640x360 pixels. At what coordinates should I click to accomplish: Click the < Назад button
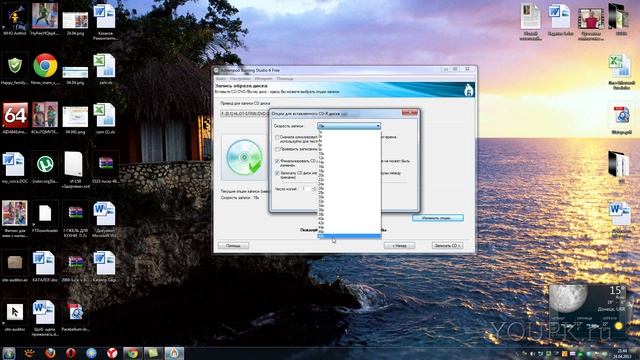click(x=399, y=245)
